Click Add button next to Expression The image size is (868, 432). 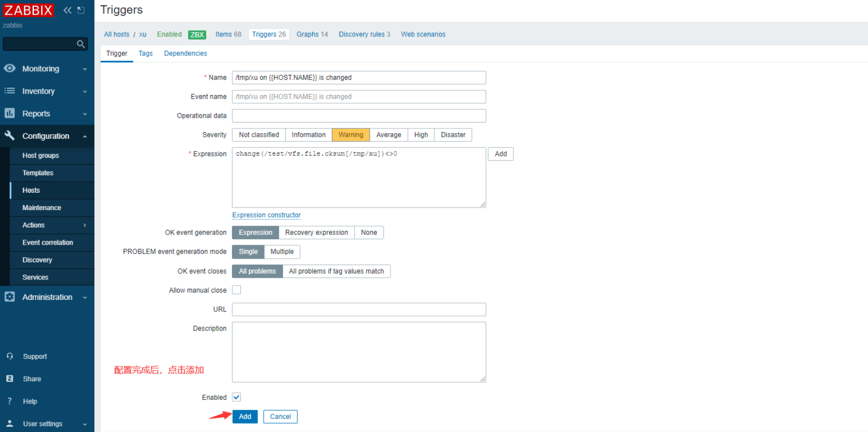pos(501,154)
